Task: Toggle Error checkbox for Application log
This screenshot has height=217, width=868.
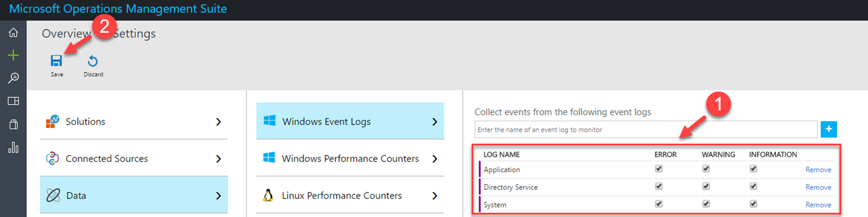Action: click(659, 169)
